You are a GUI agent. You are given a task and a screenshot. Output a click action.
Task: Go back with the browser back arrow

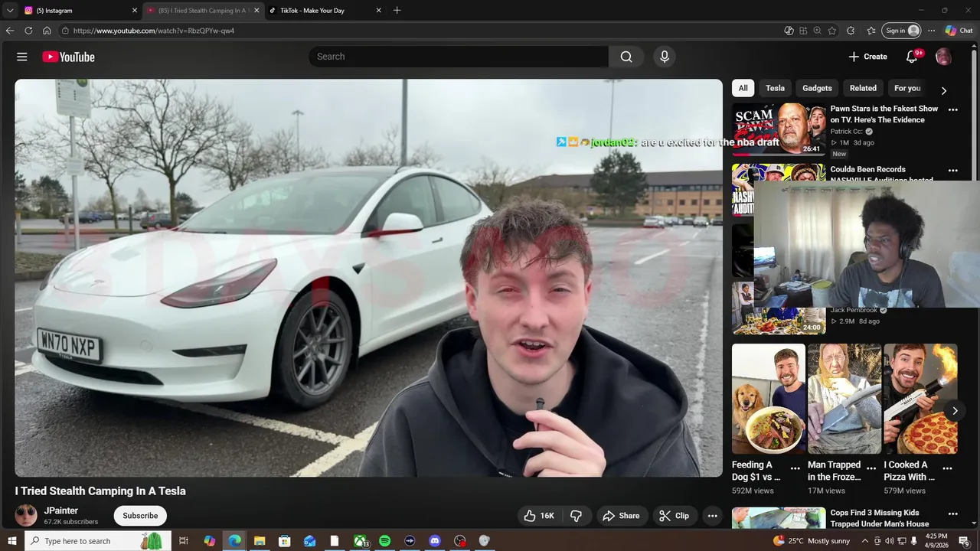(10, 31)
